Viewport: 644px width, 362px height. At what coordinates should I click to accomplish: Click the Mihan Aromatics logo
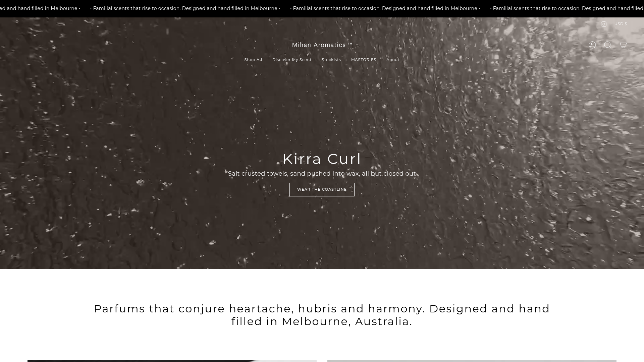(x=319, y=45)
